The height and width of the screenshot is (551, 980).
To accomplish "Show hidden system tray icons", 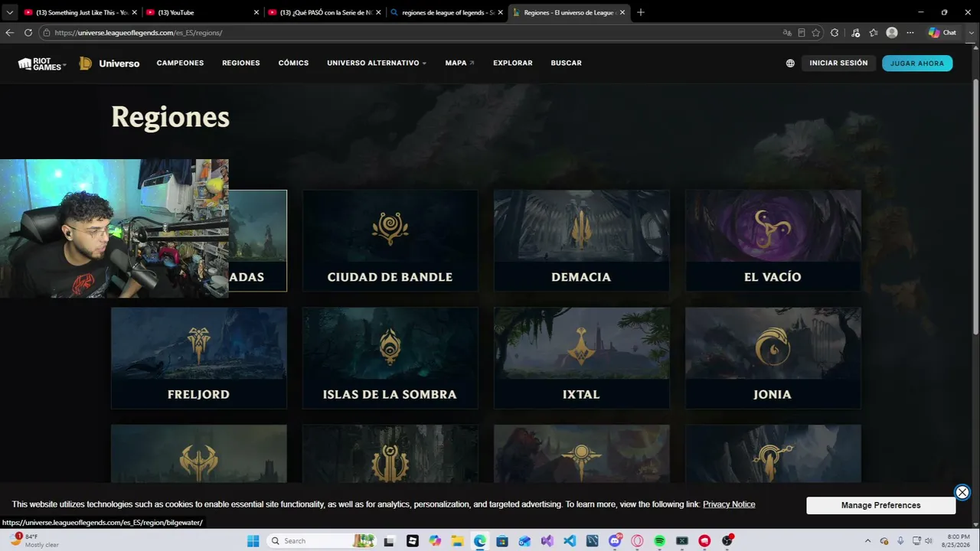I will [x=867, y=541].
